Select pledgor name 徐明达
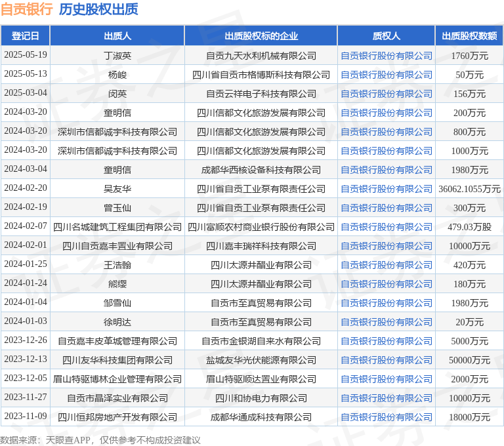 point(117,322)
